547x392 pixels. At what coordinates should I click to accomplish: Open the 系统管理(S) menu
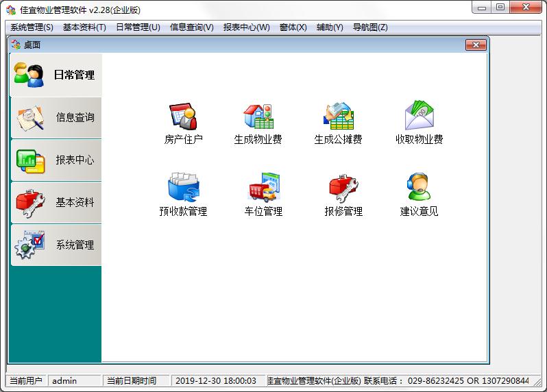32,27
